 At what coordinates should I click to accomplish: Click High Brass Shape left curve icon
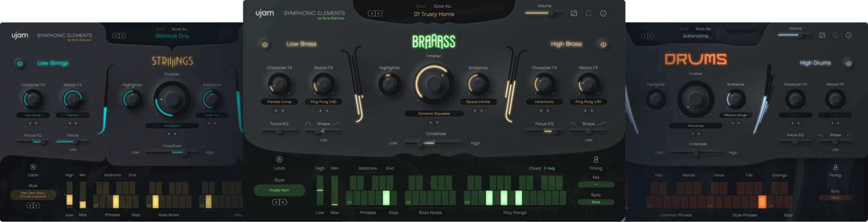573,124
